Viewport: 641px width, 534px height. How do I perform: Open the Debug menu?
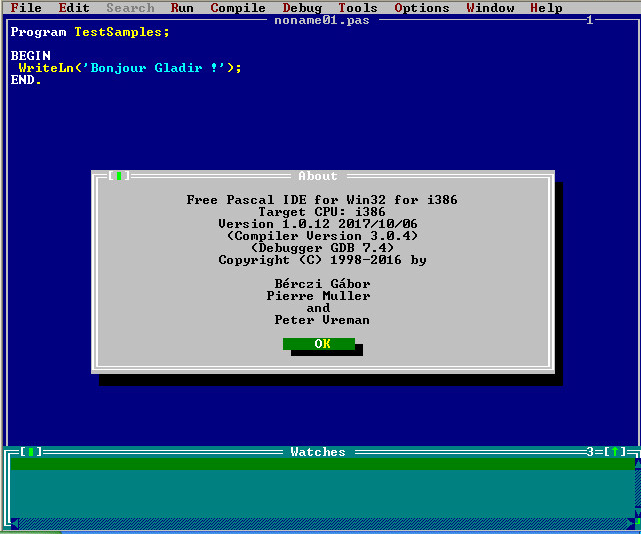tap(302, 8)
